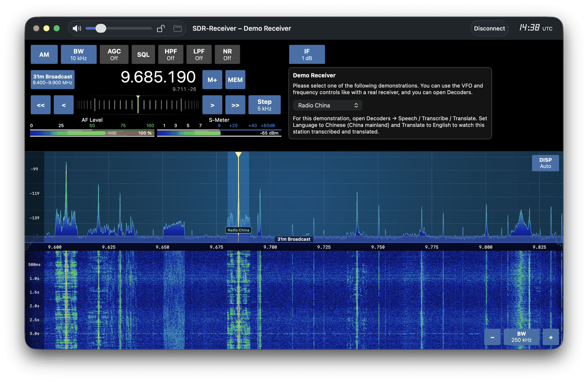The width and height of the screenshot is (588, 382).
Task: Toggle AGC Off button
Action: pos(114,54)
